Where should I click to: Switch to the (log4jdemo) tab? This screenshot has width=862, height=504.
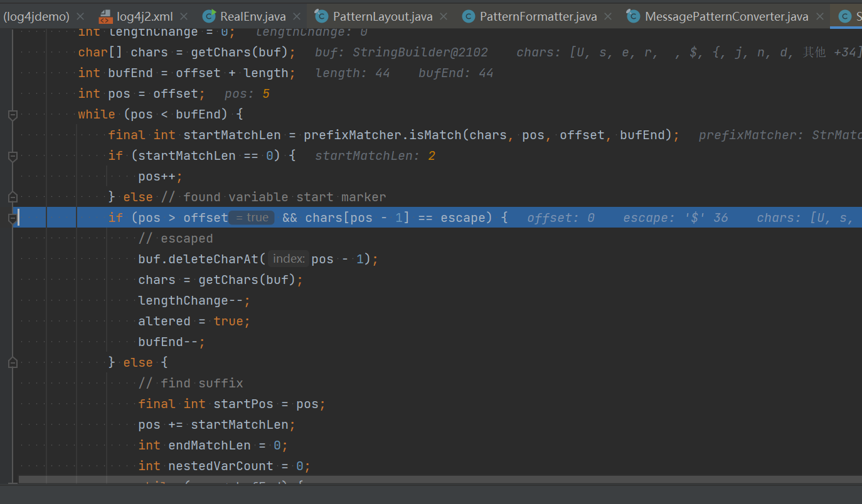coord(36,17)
